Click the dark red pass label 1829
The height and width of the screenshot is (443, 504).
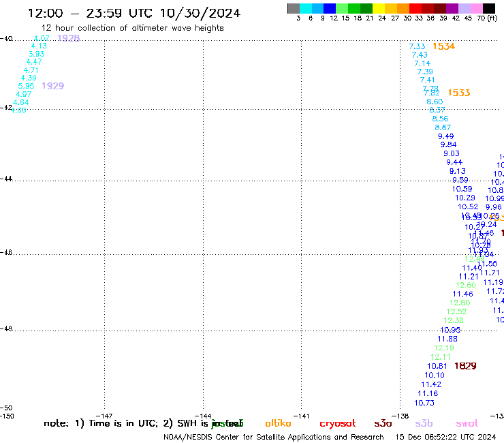pyautogui.click(x=465, y=366)
